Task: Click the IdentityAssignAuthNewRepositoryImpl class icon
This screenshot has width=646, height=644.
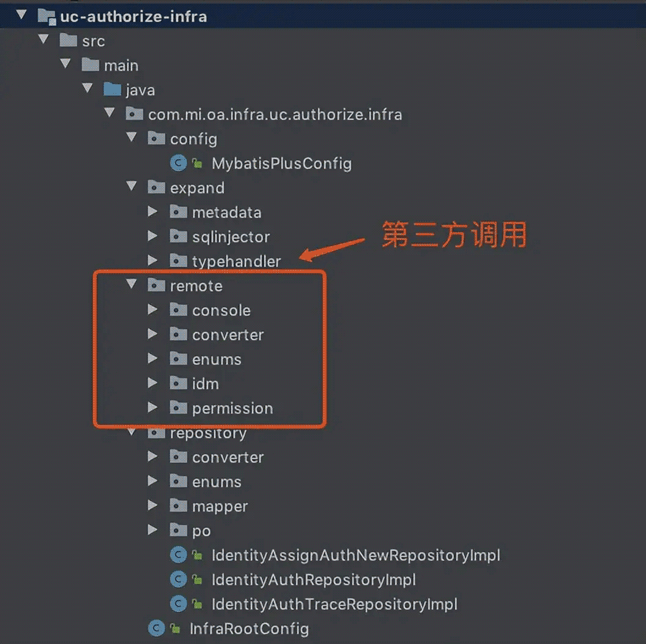Action: pos(179,555)
